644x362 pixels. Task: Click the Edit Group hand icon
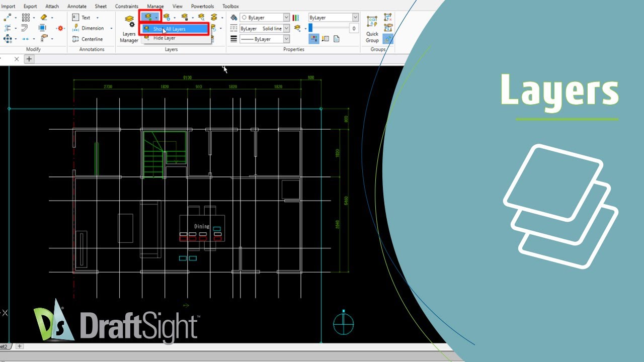click(x=388, y=28)
